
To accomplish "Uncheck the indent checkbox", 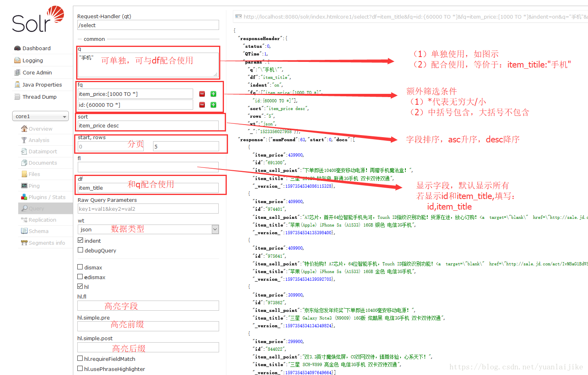I will tap(80, 240).
